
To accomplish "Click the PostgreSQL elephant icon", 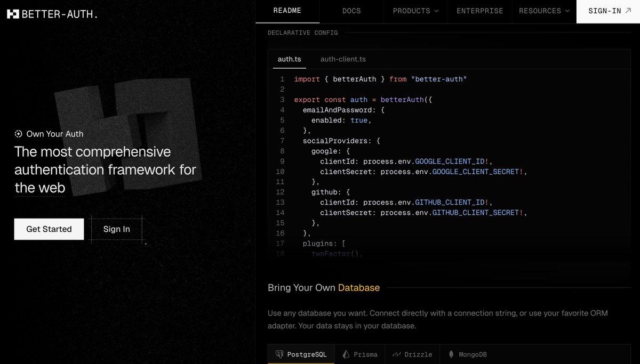I will [x=279, y=354].
